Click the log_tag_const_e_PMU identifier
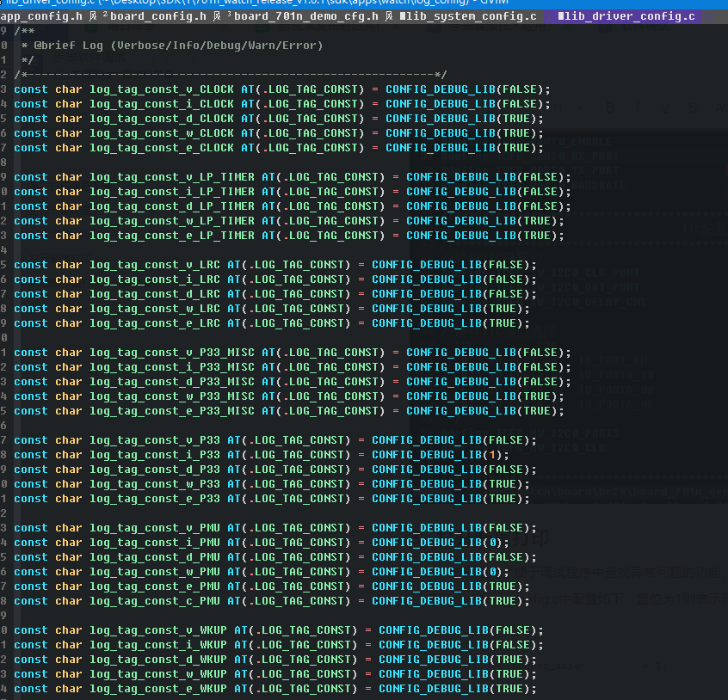This screenshot has width=728, height=700. coord(155,586)
